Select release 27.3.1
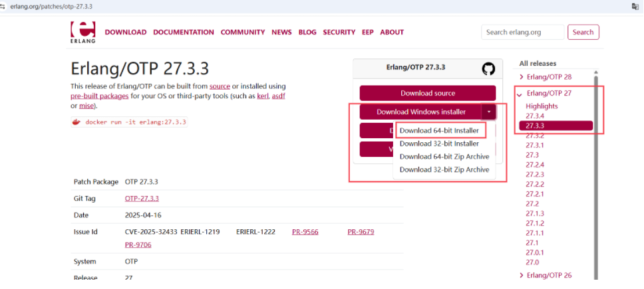The height and width of the screenshot is (289, 644). coord(535,145)
